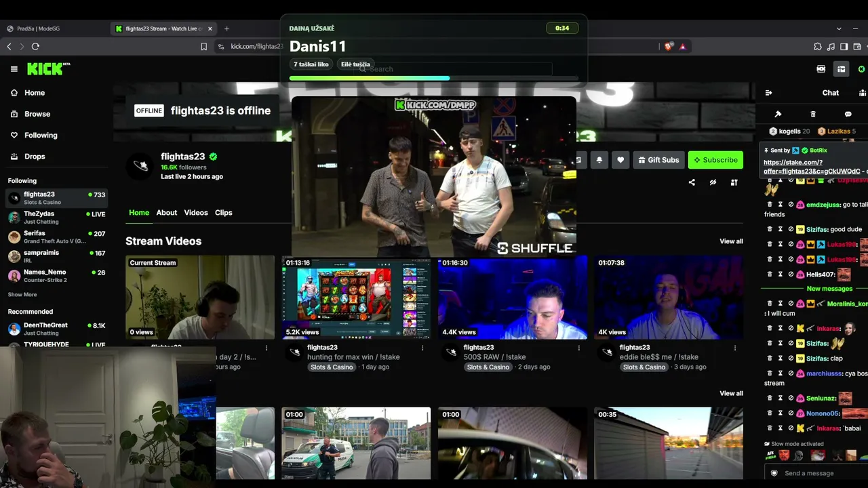Collapse the chat panel with the arrow icon
This screenshot has width=868, height=488.
[768, 93]
